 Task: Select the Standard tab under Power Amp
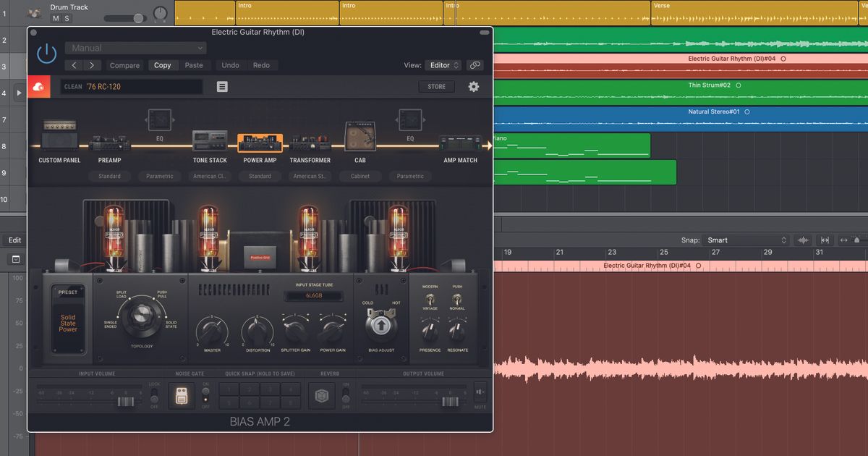(260, 176)
